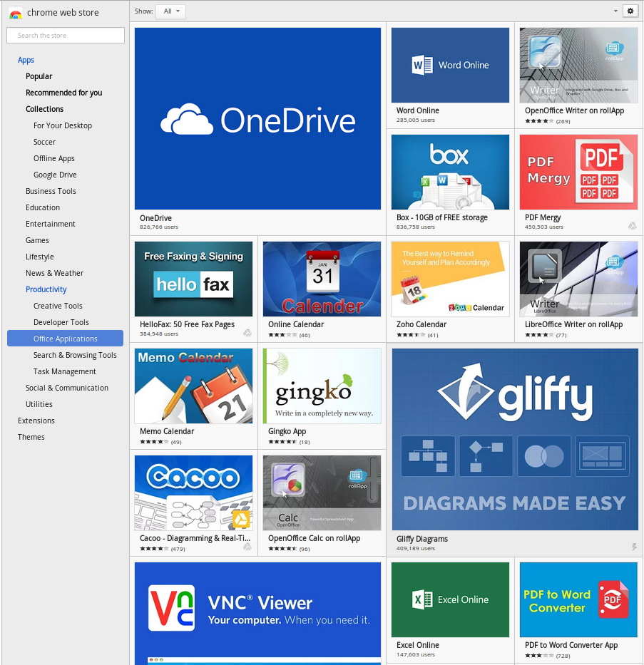This screenshot has width=644, height=665.
Task: Expand the small arrow menu beside settings gear
Action: pyautogui.click(x=615, y=11)
